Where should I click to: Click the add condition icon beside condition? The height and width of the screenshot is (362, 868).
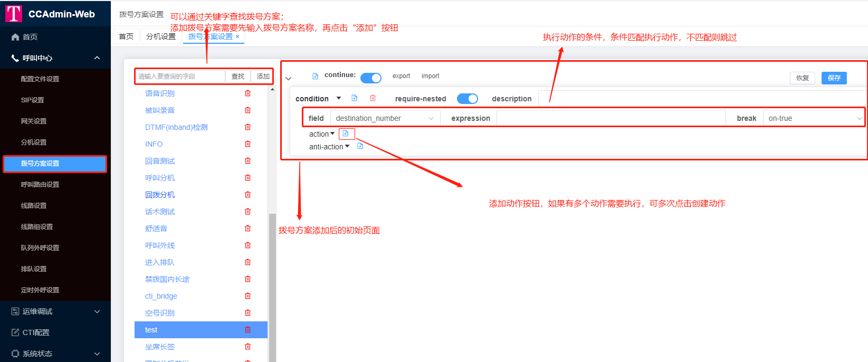(x=355, y=98)
